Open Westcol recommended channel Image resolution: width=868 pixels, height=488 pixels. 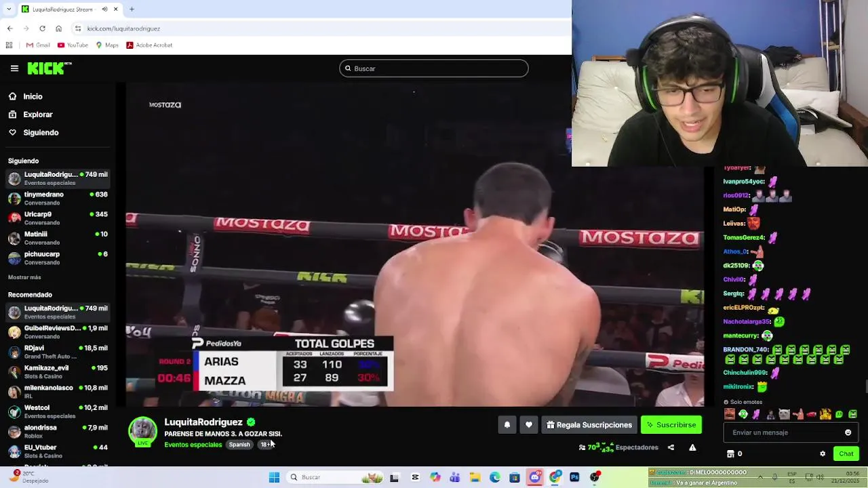[x=58, y=411]
